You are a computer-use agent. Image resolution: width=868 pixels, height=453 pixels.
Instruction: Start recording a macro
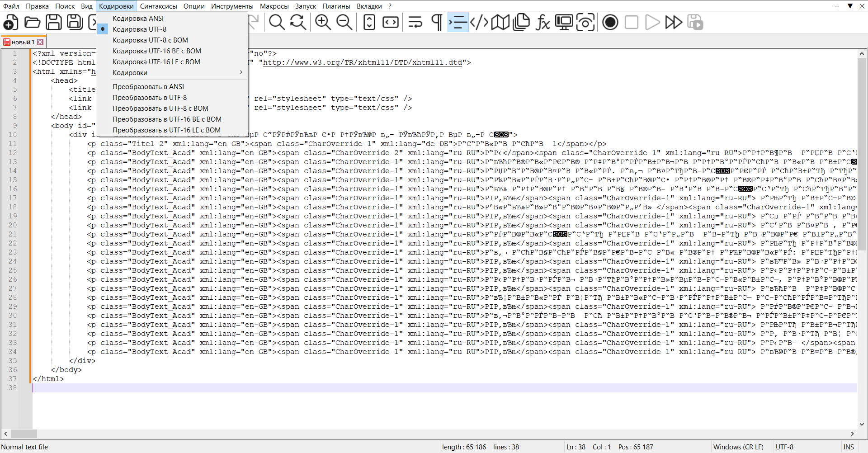610,22
